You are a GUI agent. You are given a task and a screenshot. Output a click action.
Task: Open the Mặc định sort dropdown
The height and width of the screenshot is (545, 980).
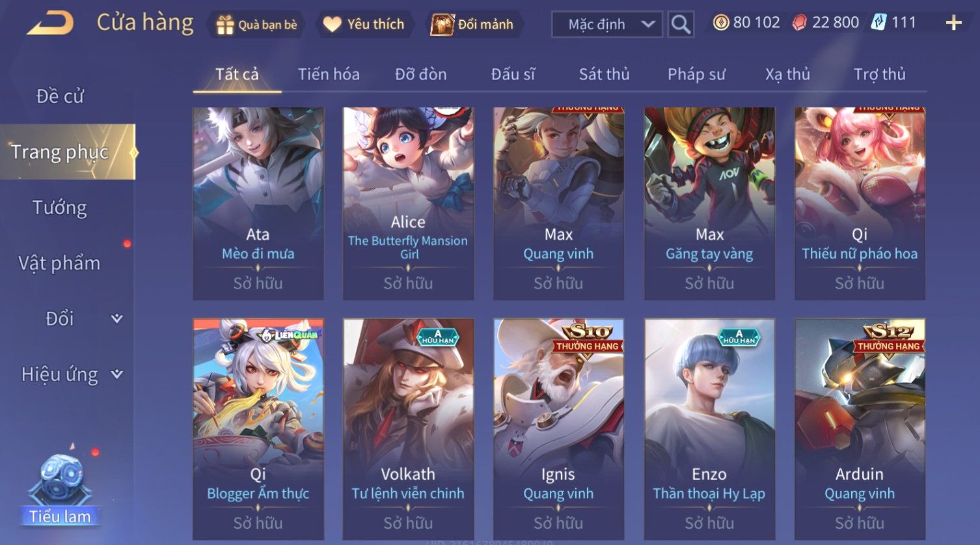[x=606, y=25]
